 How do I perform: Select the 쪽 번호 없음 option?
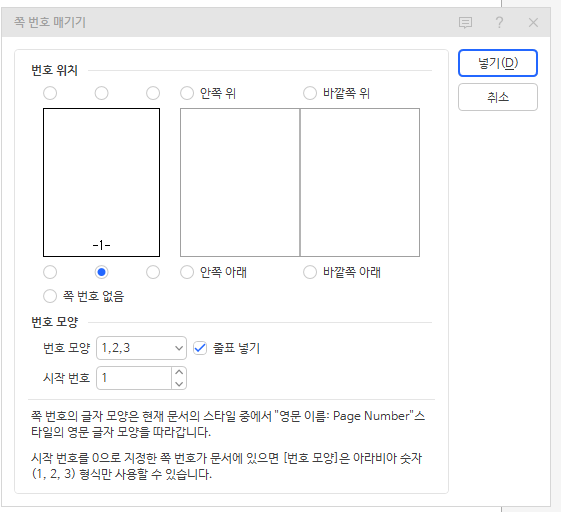[x=83, y=296]
